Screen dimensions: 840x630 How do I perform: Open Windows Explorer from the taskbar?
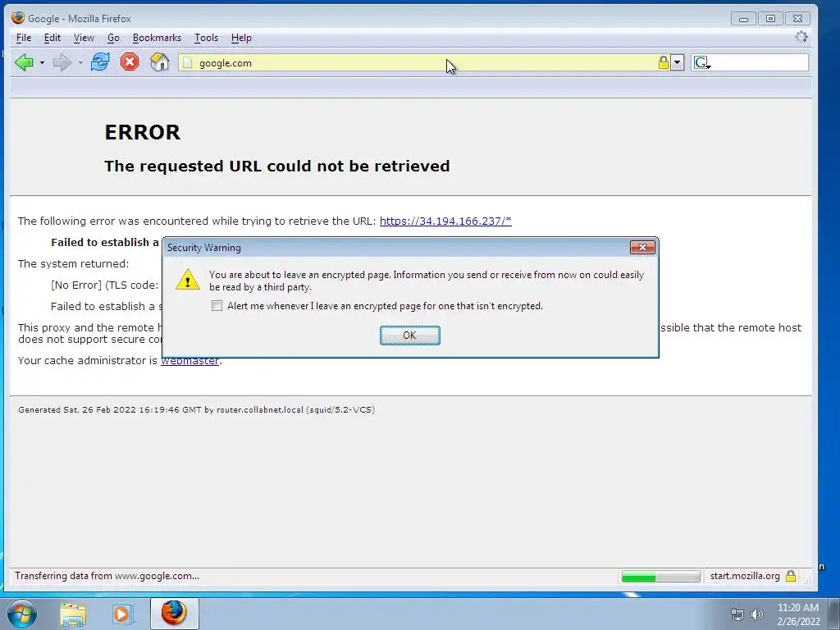(x=73, y=614)
